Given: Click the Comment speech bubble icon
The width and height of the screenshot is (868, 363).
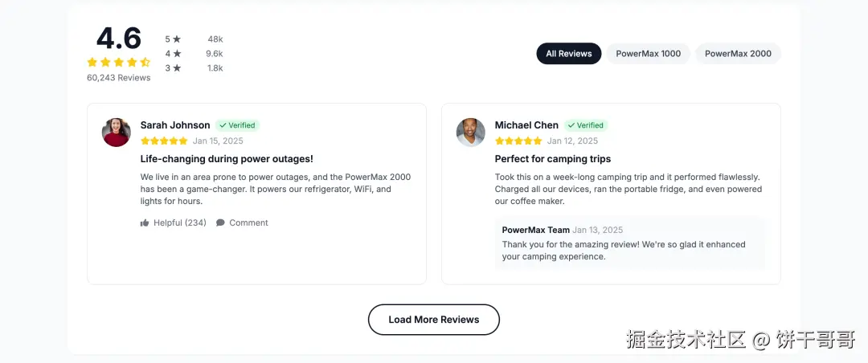Looking at the screenshot, I should (x=220, y=223).
